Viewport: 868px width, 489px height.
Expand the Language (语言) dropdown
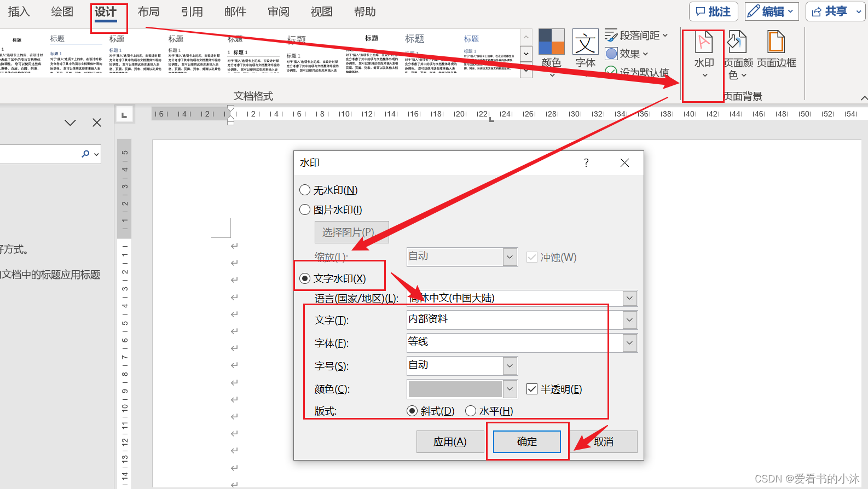pos(630,298)
